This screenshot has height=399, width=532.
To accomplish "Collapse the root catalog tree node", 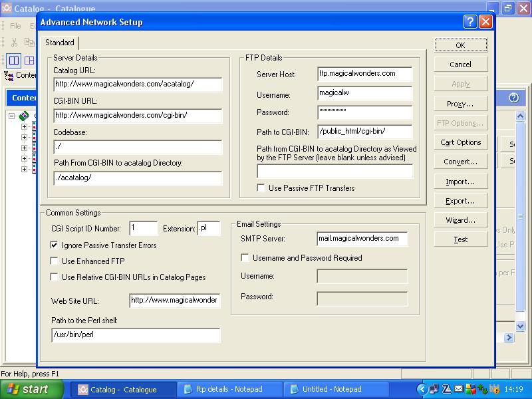I will (12, 116).
